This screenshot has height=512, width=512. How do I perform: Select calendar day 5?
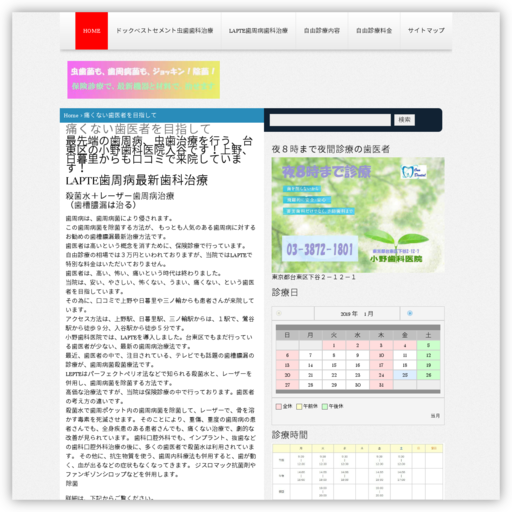tap(428, 345)
